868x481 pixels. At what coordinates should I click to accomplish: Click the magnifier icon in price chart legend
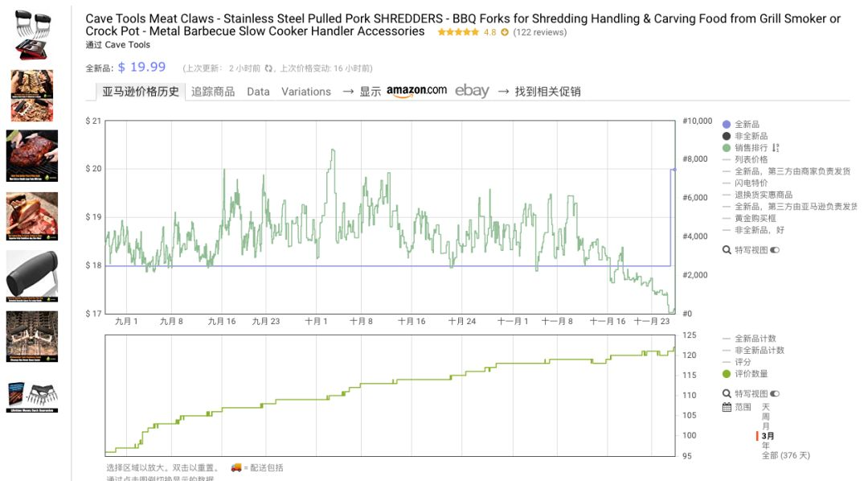(x=727, y=250)
